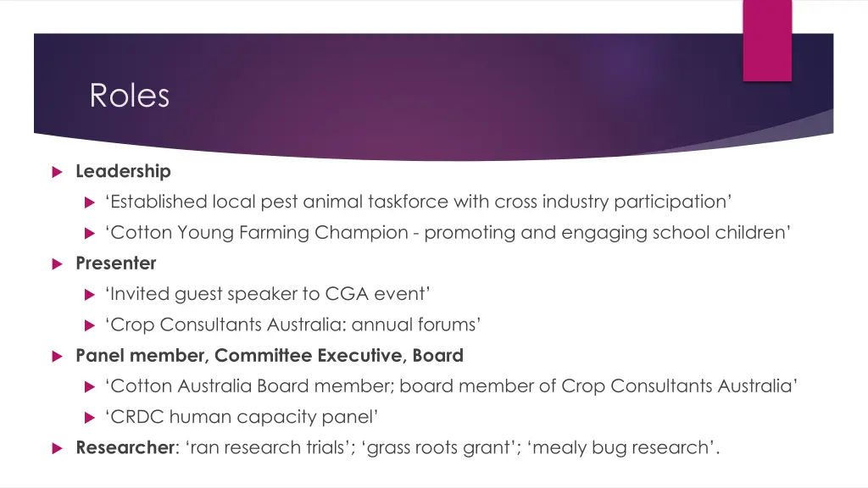Click the magenta ribbon bookmark in header
This screenshot has height=488, width=868.
(x=767, y=41)
